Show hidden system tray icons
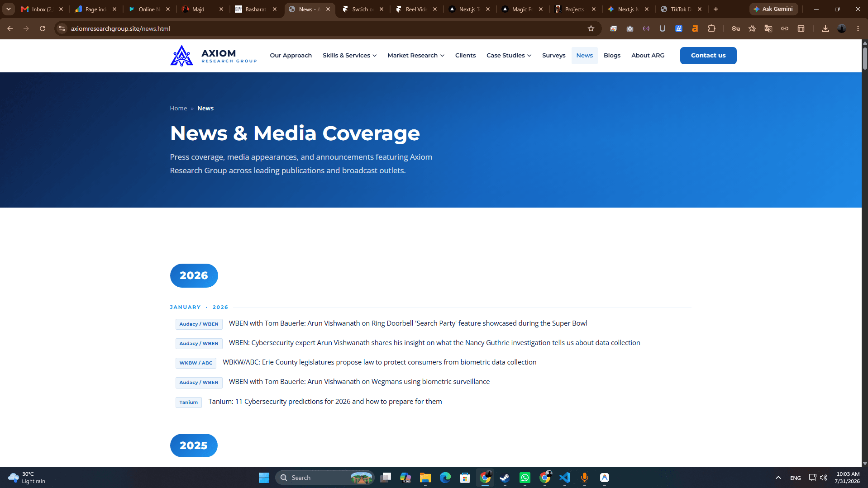868x488 pixels. point(778,478)
